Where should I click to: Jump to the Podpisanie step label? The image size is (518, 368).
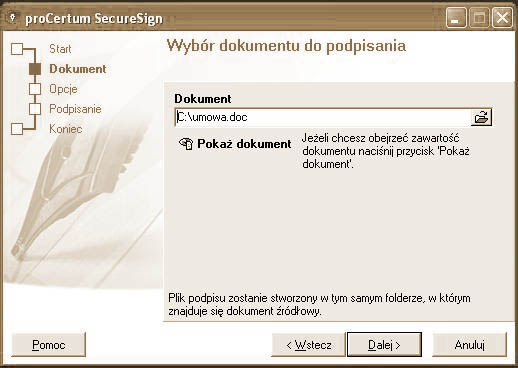pos(75,109)
